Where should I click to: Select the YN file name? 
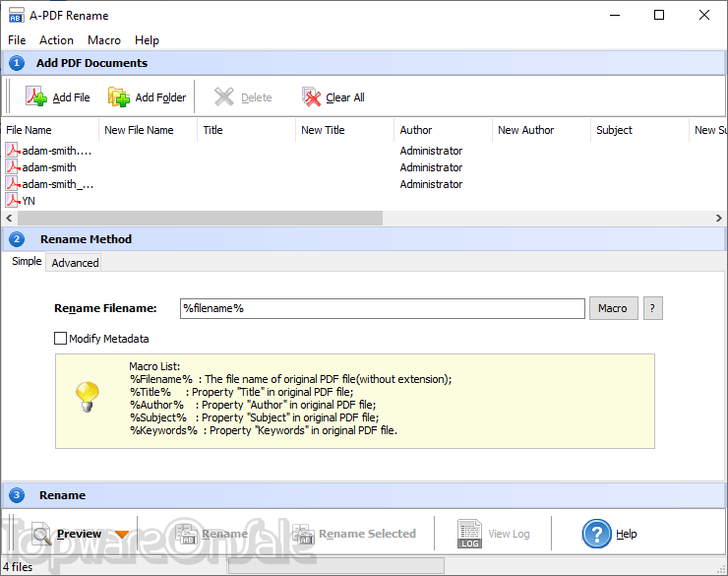29,201
